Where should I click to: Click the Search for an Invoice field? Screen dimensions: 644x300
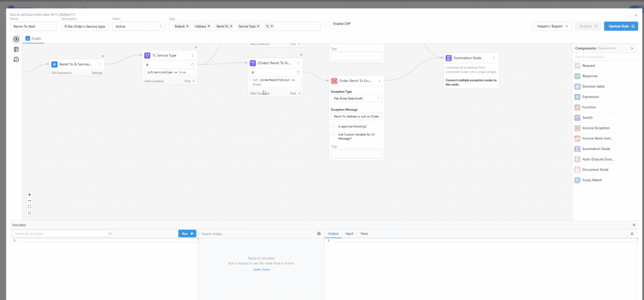point(61,234)
